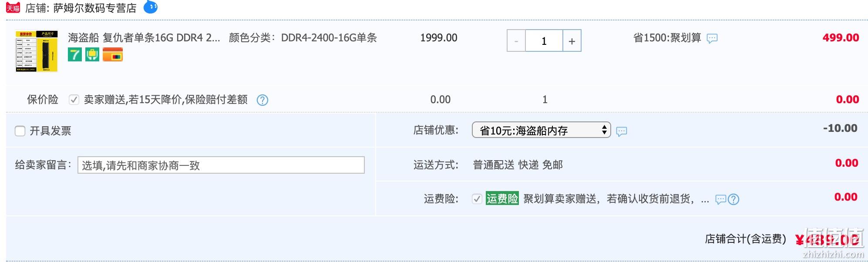Open the 萨姆尔数码专营店 store link
868x262 pixels.
tap(95, 8)
